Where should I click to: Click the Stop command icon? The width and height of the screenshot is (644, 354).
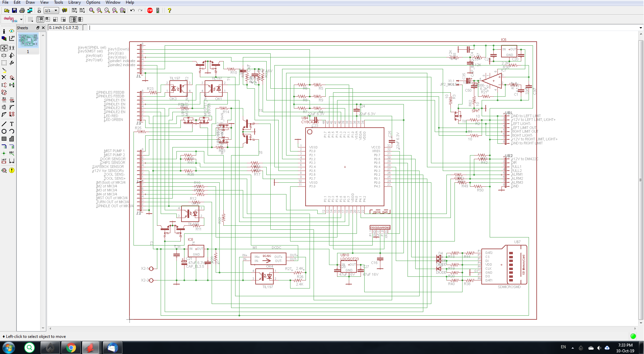point(150,10)
